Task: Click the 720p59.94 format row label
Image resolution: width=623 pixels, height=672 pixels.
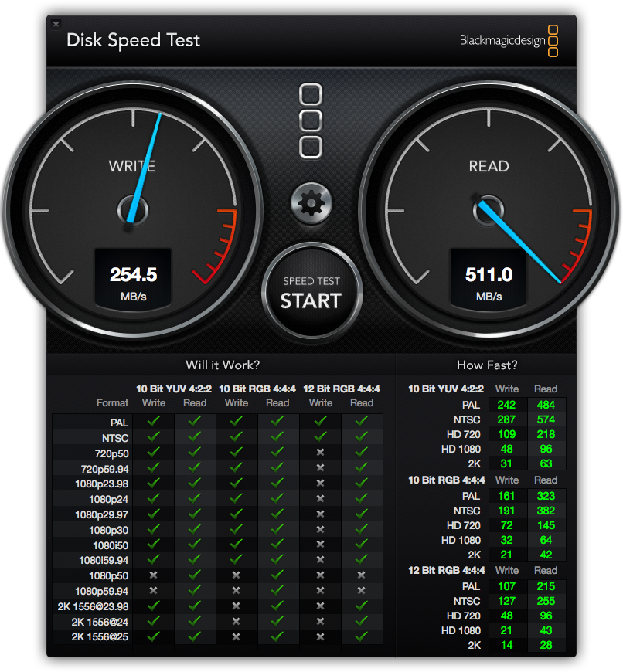Action: pyautogui.click(x=104, y=469)
